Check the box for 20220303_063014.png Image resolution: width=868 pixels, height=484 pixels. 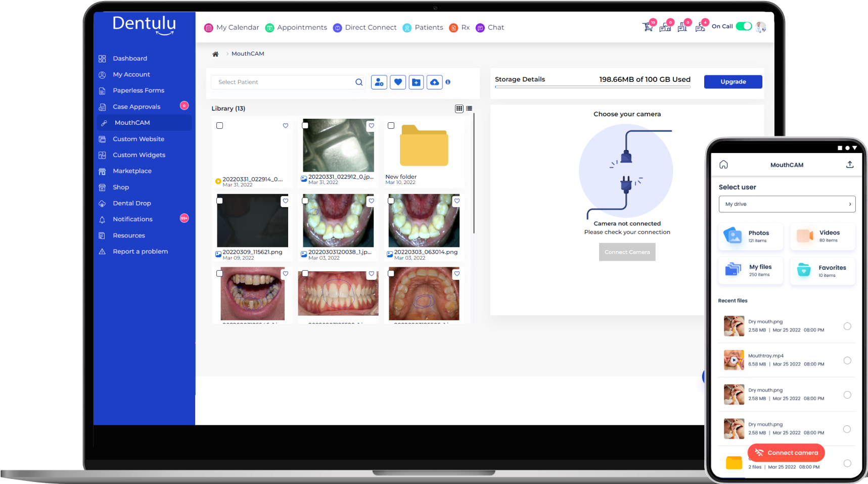click(391, 201)
